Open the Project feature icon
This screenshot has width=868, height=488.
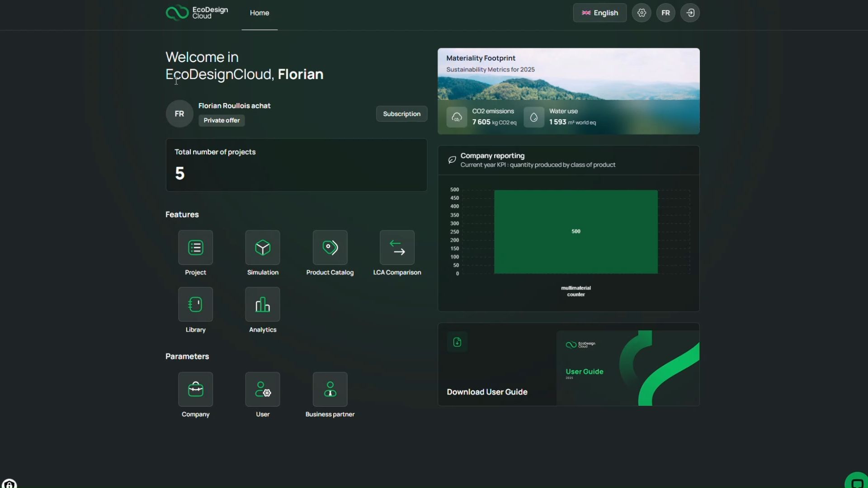(195, 248)
